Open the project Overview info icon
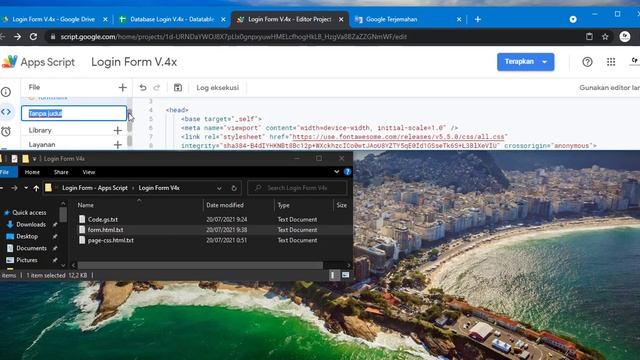Viewport: 640px width, 360px height. pyautogui.click(x=6, y=92)
